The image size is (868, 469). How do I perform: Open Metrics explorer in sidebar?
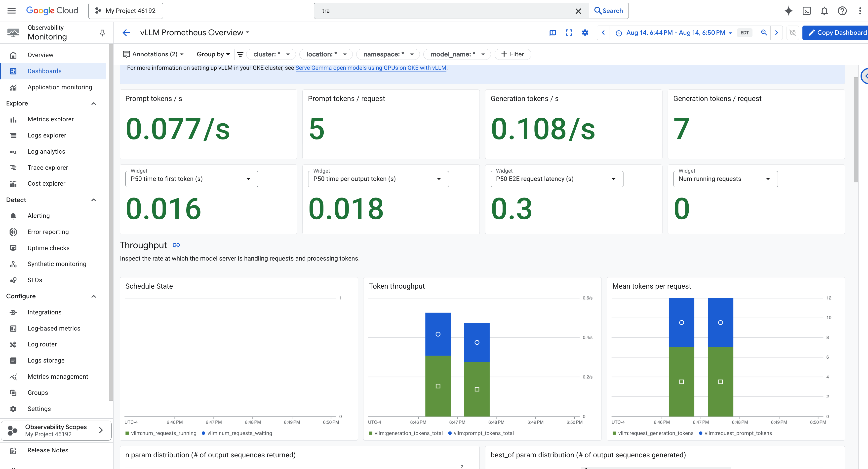coord(50,119)
